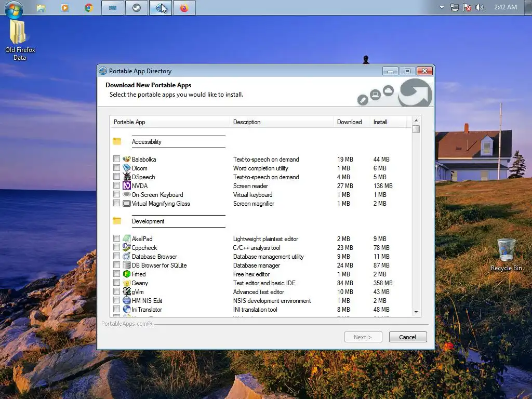Viewport: 532px width, 399px height.
Task: Check the Dicom checkbox
Action: [x=117, y=168]
